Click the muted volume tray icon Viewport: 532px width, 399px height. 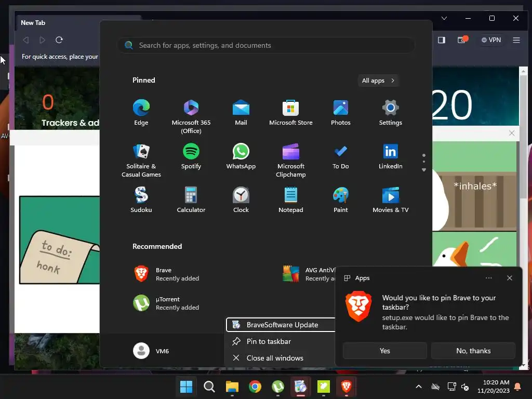pos(465,387)
